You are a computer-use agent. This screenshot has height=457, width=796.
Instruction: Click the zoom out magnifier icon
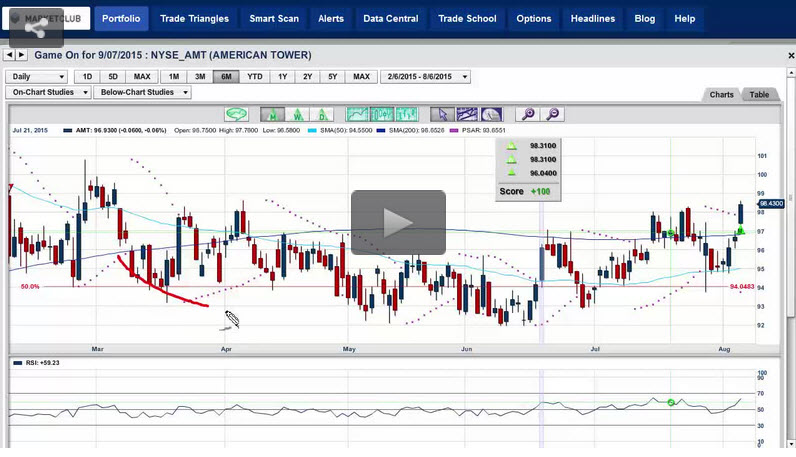553,114
